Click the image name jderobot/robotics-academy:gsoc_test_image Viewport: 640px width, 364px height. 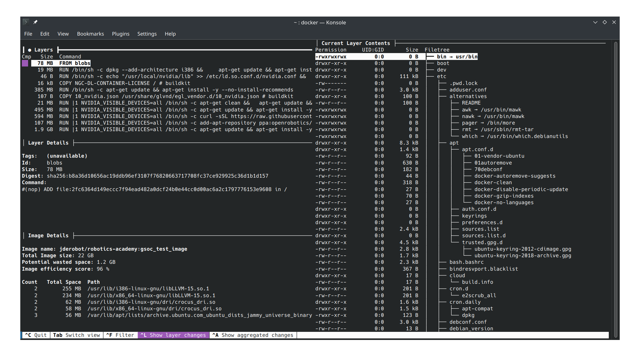pyautogui.click(x=123, y=249)
